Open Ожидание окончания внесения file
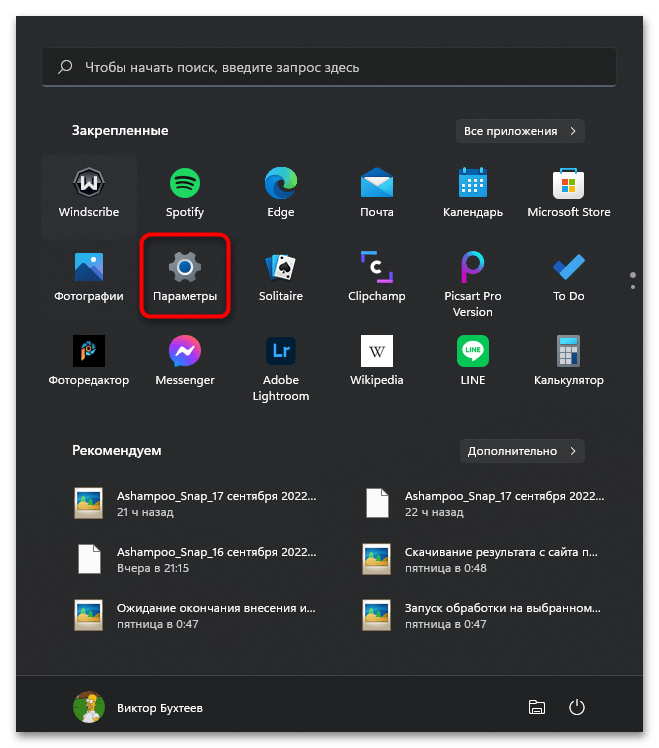 click(x=196, y=615)
